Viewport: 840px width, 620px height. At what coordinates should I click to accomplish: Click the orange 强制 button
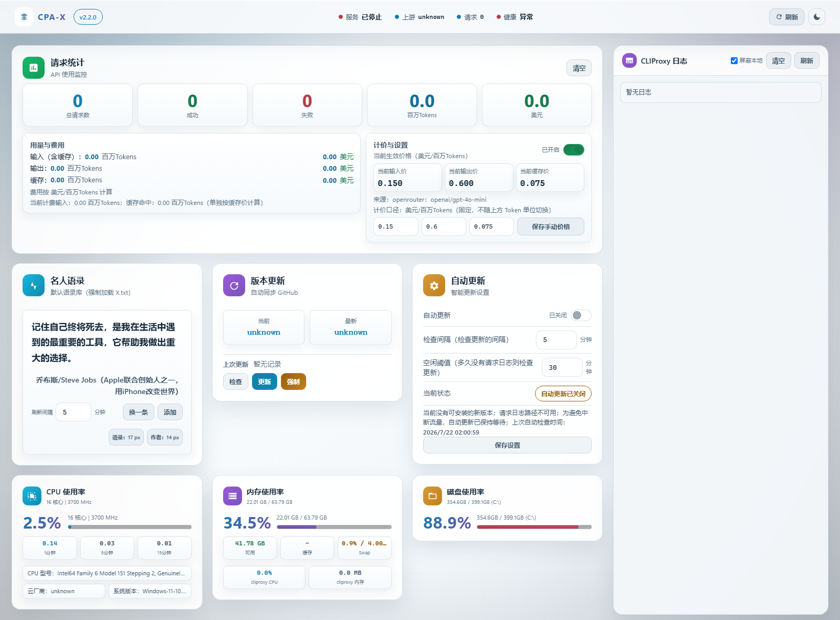pyautogui.click(x=293, y=381)
